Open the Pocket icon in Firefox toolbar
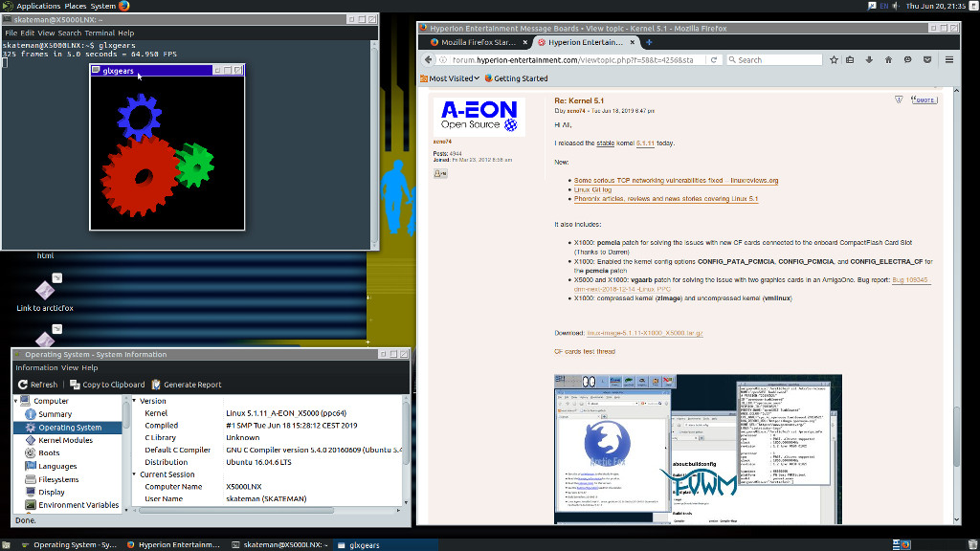 pos(927,60)
